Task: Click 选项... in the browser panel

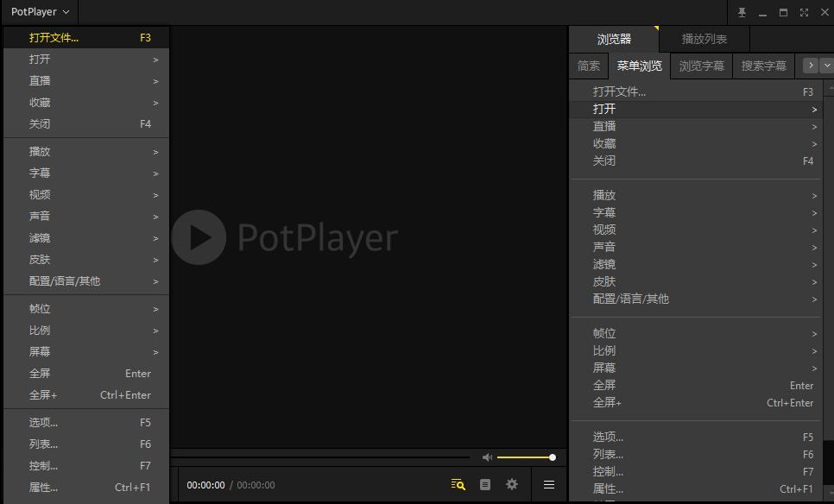Action: pos(696,437)
